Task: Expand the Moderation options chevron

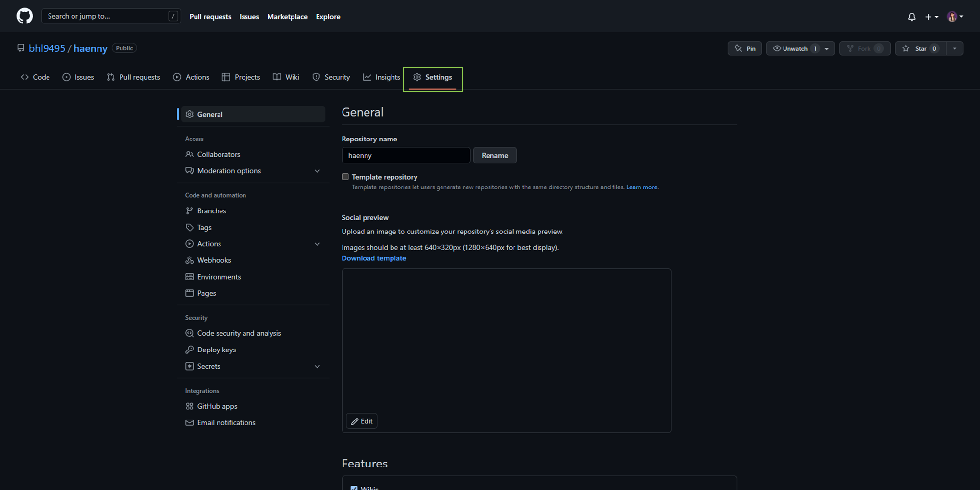Action: 317,171
